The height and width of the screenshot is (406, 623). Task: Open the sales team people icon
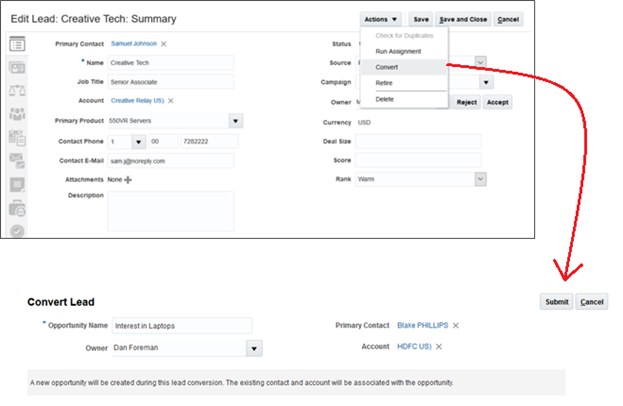pos(17,114)
